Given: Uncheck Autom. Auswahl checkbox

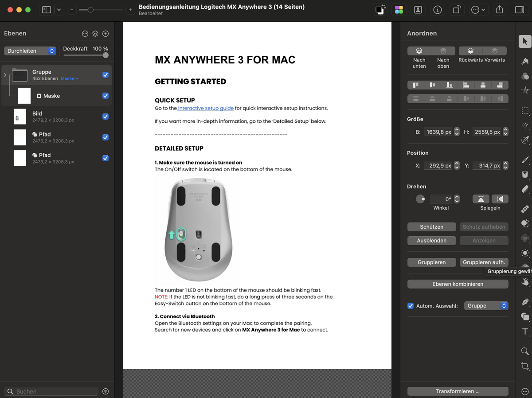Looking at the screenshot, I should point(411,306).
